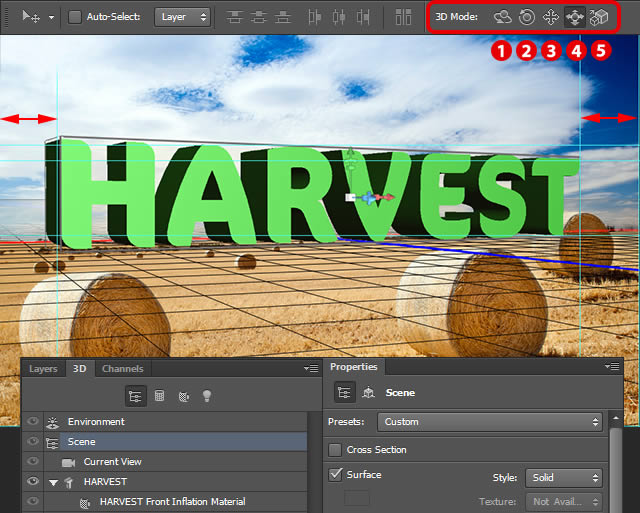The image size is (640, 513).
Task: Click Properties scrollbar up arrow
Action: click(616, 418)
